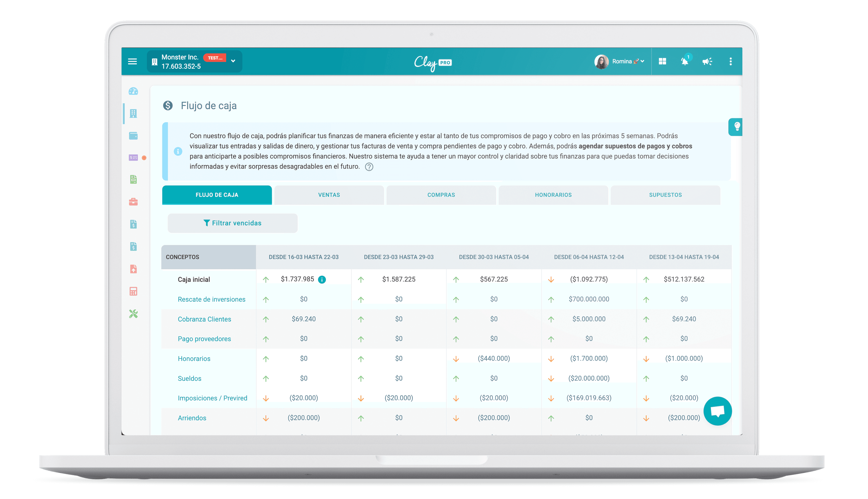Click the ($1.000.000) Honorarios value
Image resolution: width=868 pixels, height=499 pixels.
(684, 359)
